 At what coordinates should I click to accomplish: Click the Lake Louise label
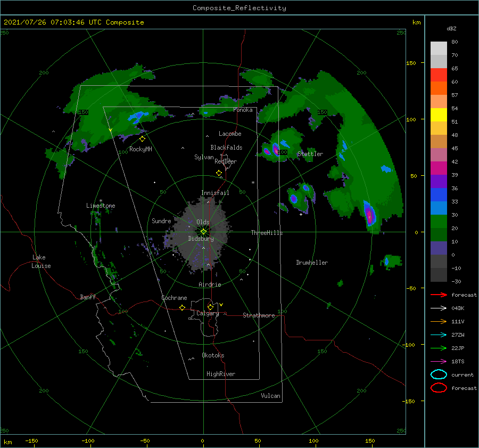pos(41,262)
